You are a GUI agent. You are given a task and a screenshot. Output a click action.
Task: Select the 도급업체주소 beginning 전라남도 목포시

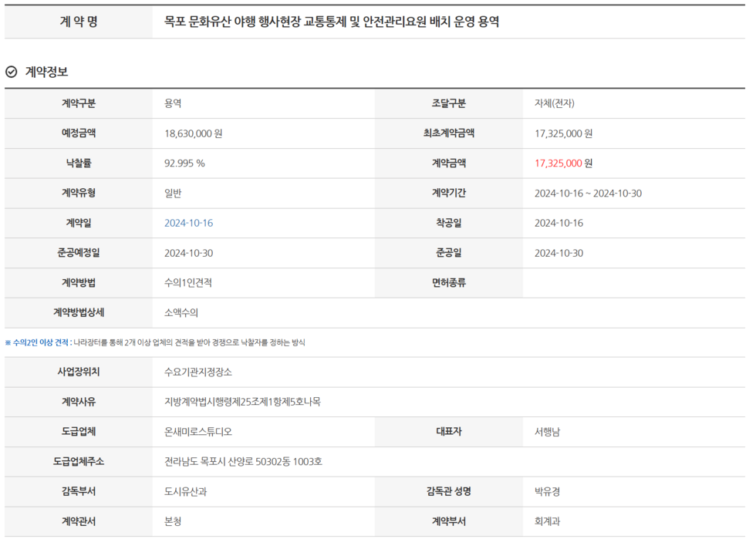point(244,461)
